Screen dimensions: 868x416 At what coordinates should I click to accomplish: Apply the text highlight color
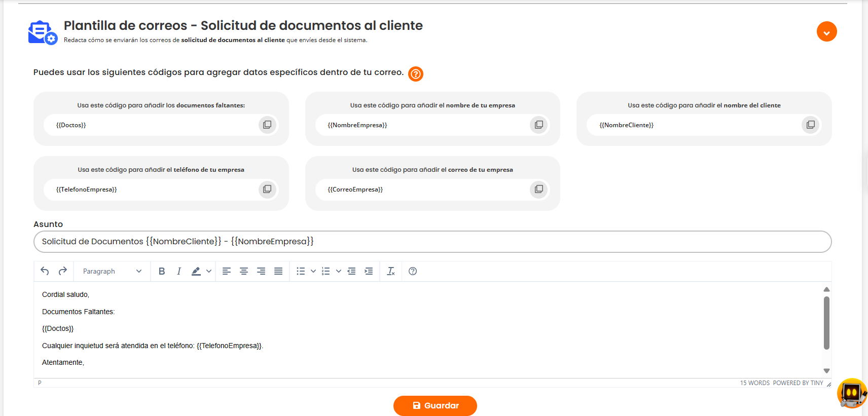[196, 271]
